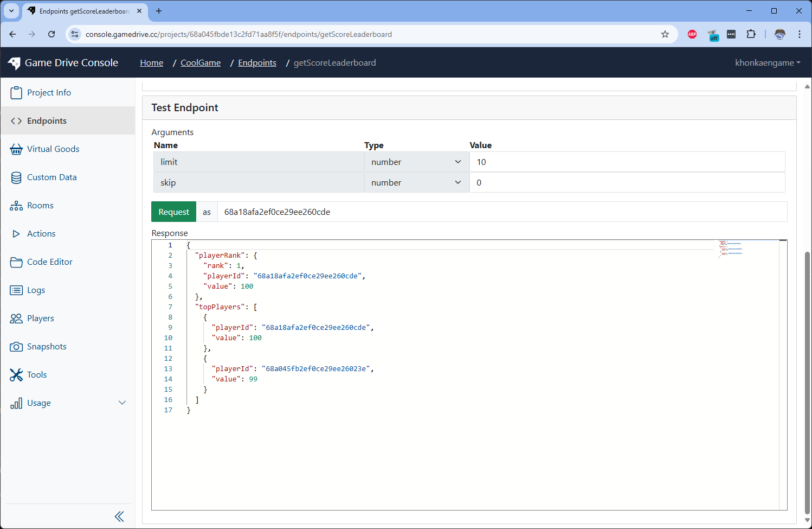Open the Tools section

point(37,374)
